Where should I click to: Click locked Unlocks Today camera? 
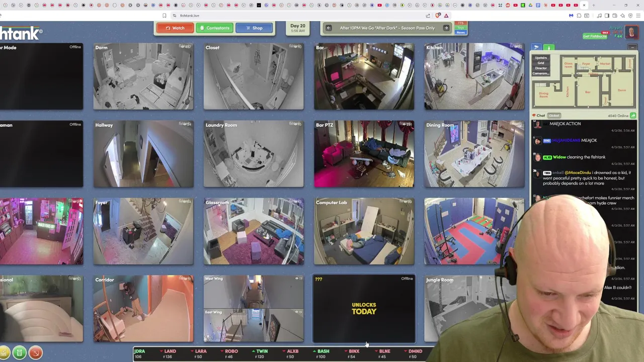tap(364, 309)
